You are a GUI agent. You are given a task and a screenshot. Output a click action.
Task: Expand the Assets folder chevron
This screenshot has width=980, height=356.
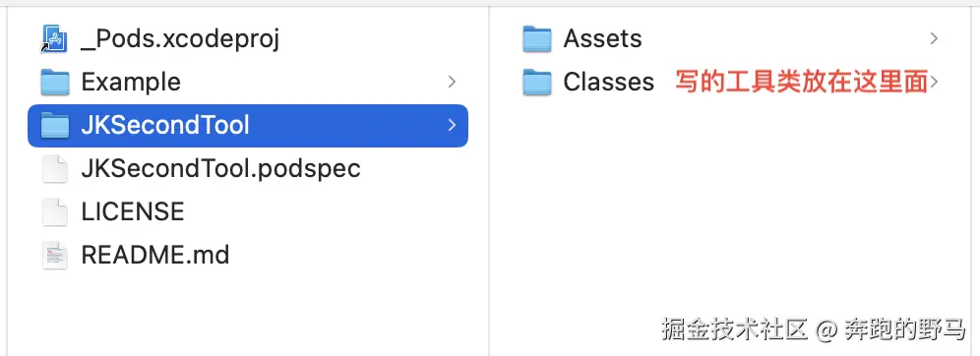point(934,38)
